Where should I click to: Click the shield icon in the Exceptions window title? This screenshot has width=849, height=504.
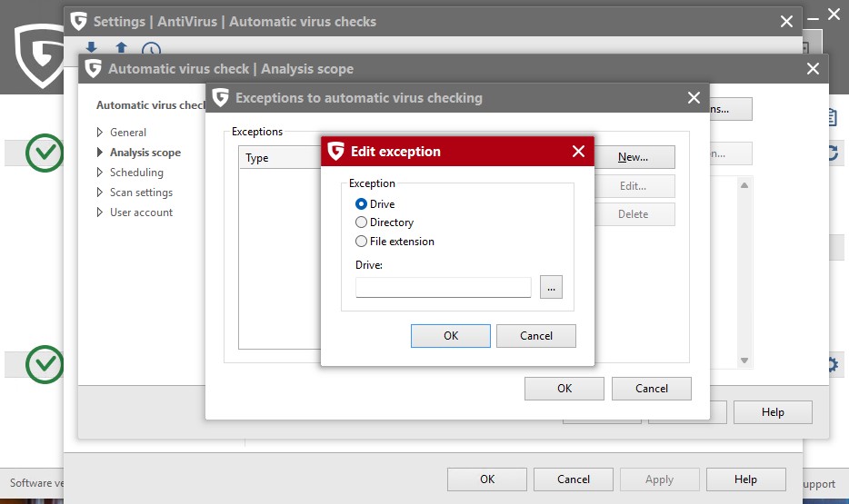pyautogui.click(x=220, y=98)
